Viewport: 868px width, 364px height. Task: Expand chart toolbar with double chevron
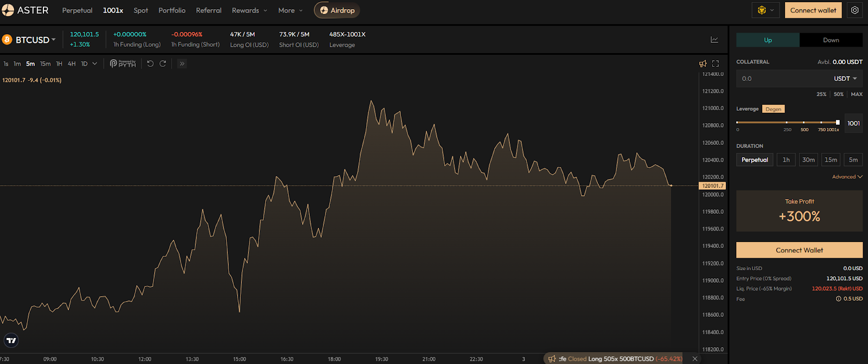click(182, 63)
